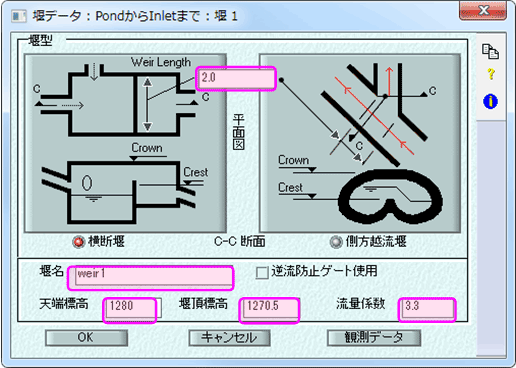Close the 堰データ dialog window
This screenshot has width=516, height=368.
coord(483,11)
